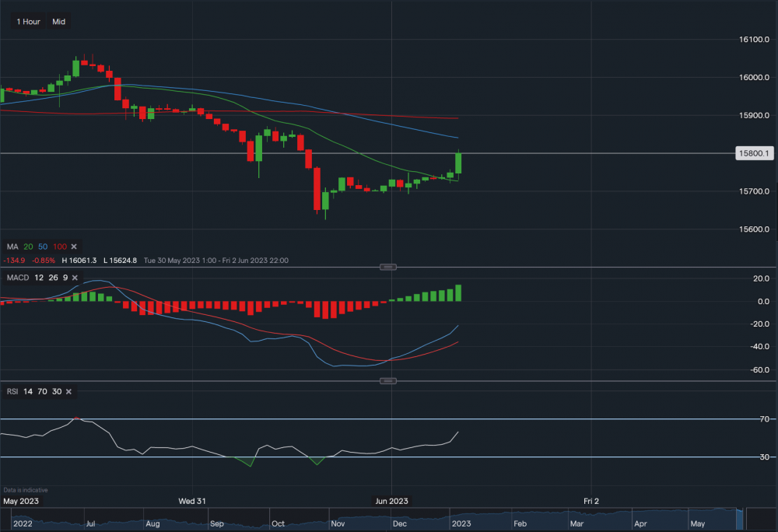Viewport: 778px width, 532px height.
Task: Open the MA indicator settings label
Action: coord(12,247)
